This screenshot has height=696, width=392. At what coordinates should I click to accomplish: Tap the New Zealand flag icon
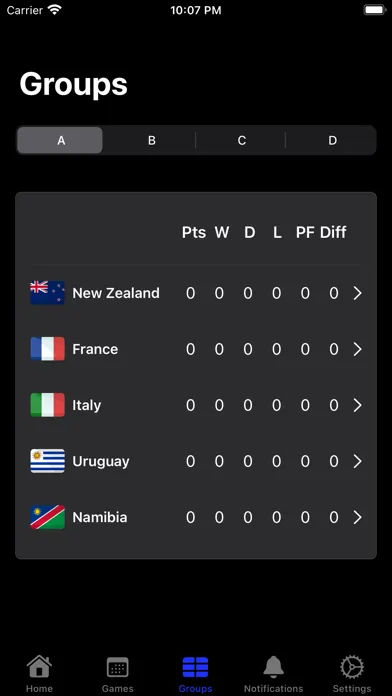pos(48,293)
